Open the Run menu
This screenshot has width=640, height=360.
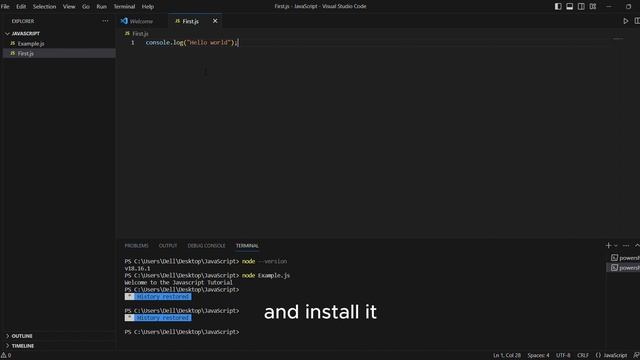coord(102,7)
